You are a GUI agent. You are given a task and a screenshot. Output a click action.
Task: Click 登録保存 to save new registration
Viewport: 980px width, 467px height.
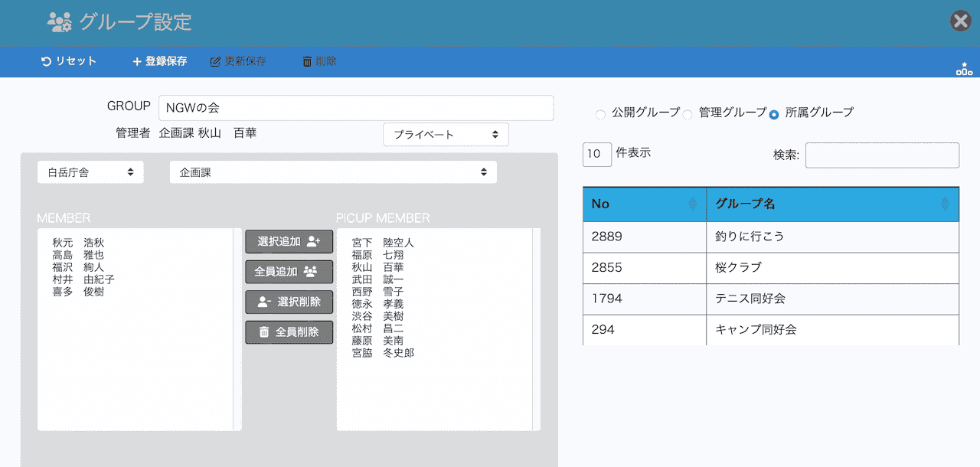(159, 61)
